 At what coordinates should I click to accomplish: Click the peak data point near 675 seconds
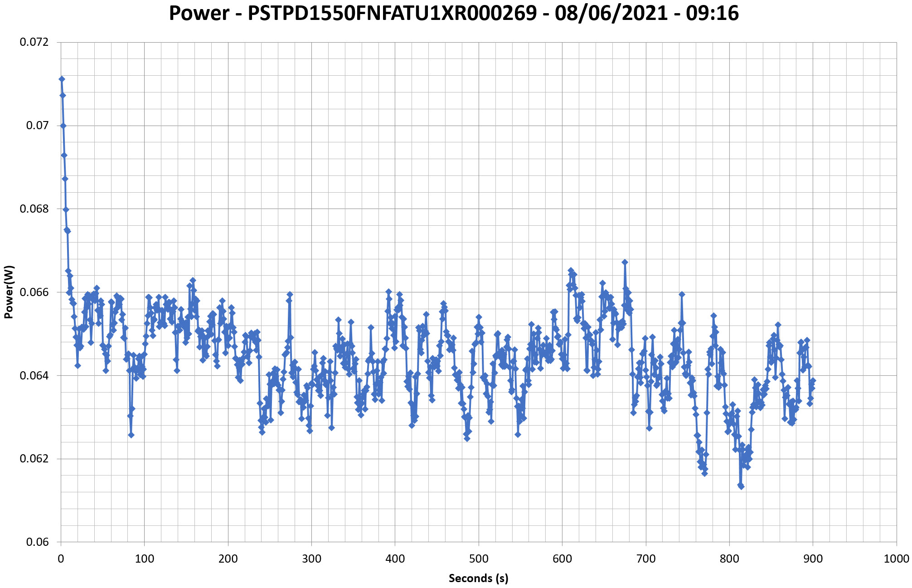point(625,262)
